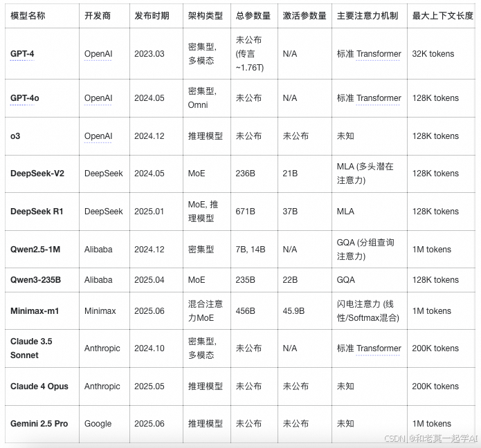Click the 'MLA (多头潜在注意力)' attention cell
This screenshot has height=448, width=481.
(370, 174)
